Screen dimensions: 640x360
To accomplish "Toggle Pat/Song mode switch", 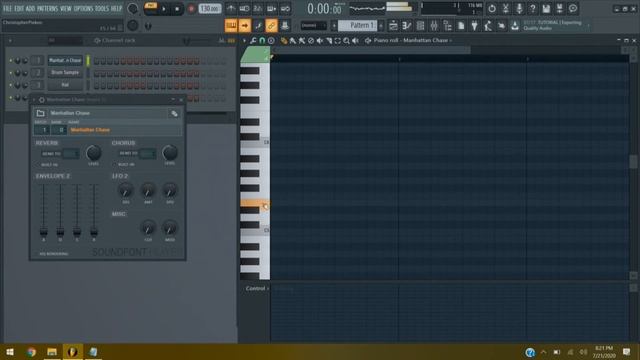I will 151,8.
